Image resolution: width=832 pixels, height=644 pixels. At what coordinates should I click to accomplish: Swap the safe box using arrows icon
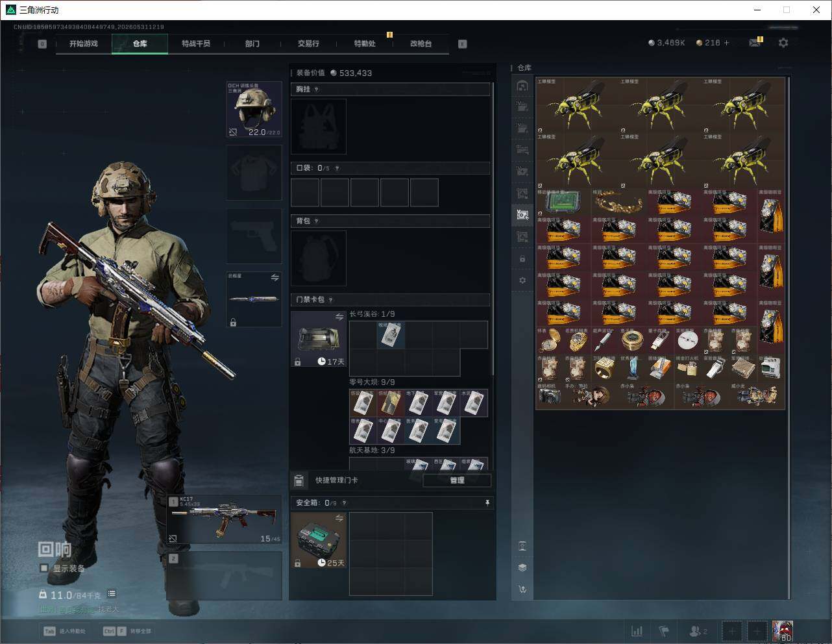pos(339,518)
